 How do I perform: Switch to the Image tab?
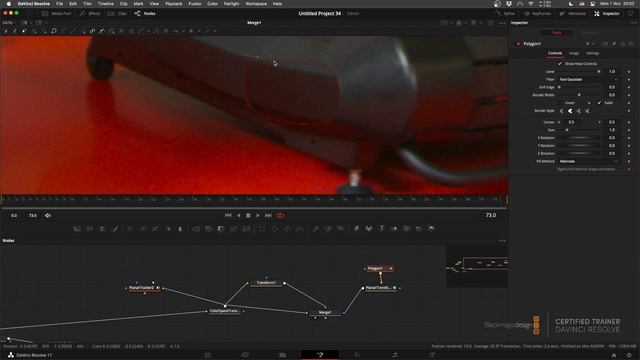574,53
